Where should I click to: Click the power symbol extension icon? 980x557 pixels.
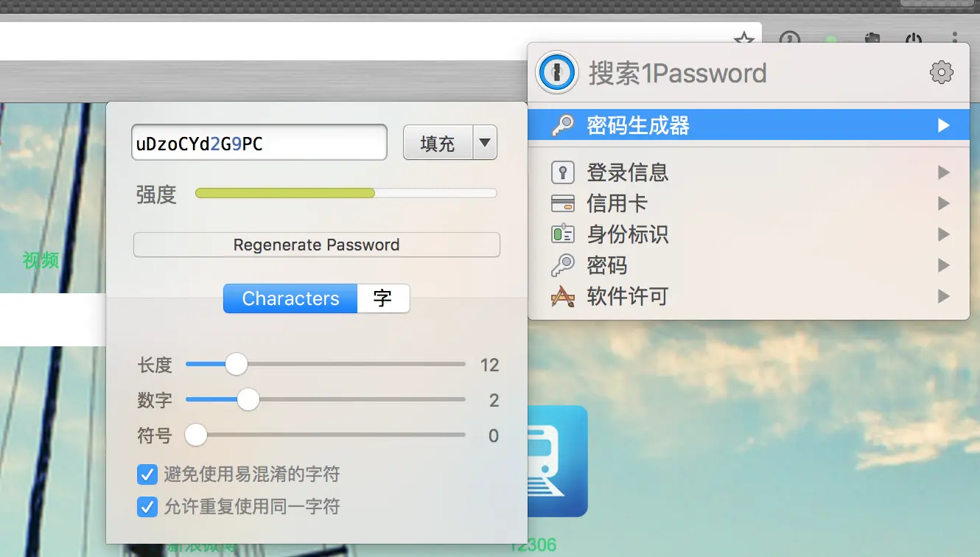pyautogui.click(x=914, y=40)
